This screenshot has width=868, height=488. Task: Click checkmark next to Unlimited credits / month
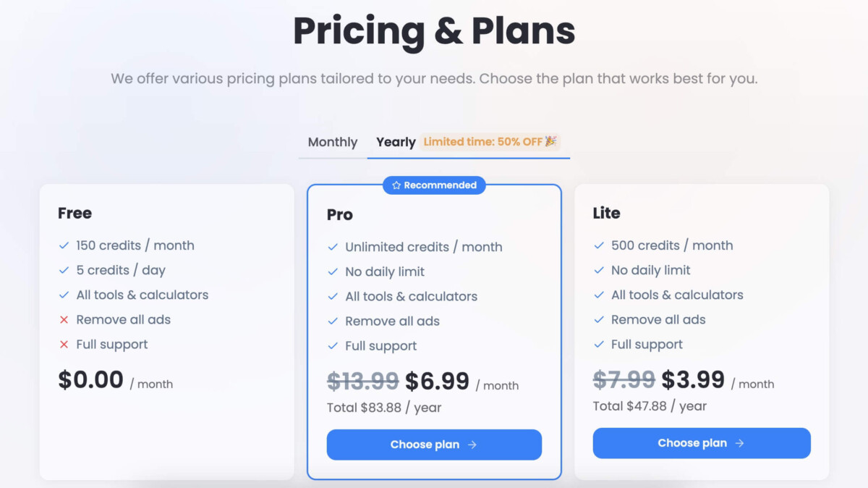tap(333, 247)
